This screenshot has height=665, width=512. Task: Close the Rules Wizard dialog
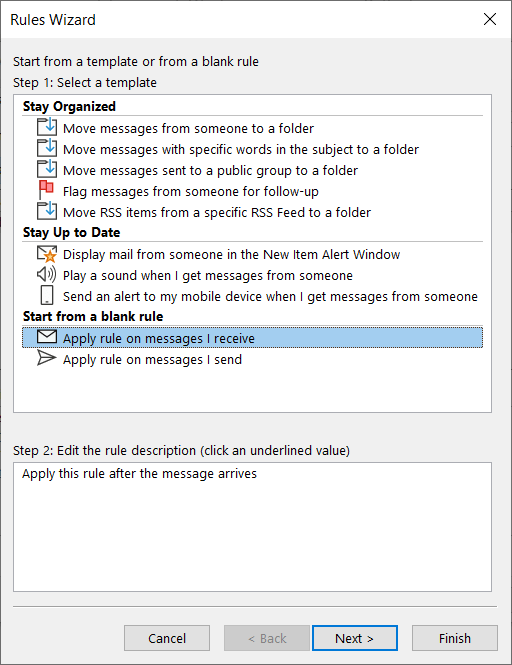pos(490,19)
